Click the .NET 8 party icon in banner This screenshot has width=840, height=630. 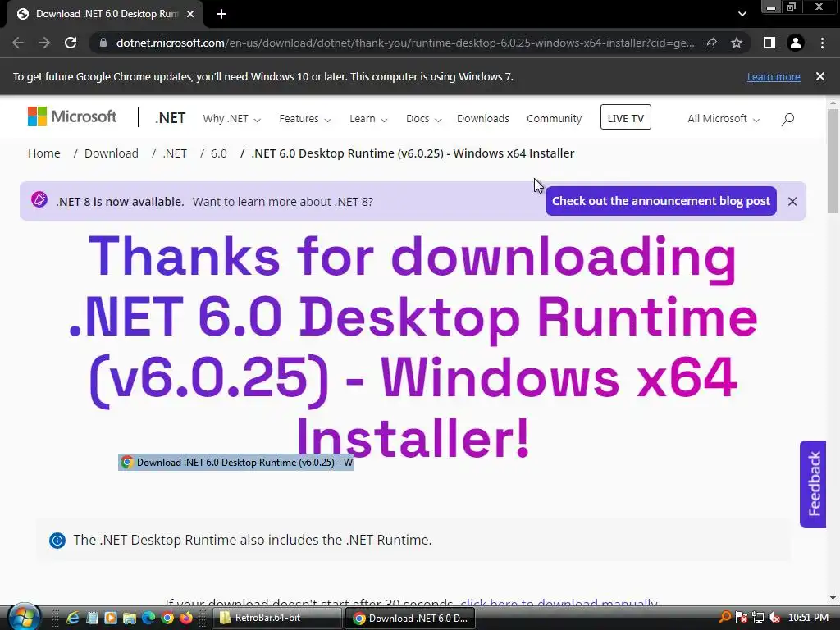39,200
